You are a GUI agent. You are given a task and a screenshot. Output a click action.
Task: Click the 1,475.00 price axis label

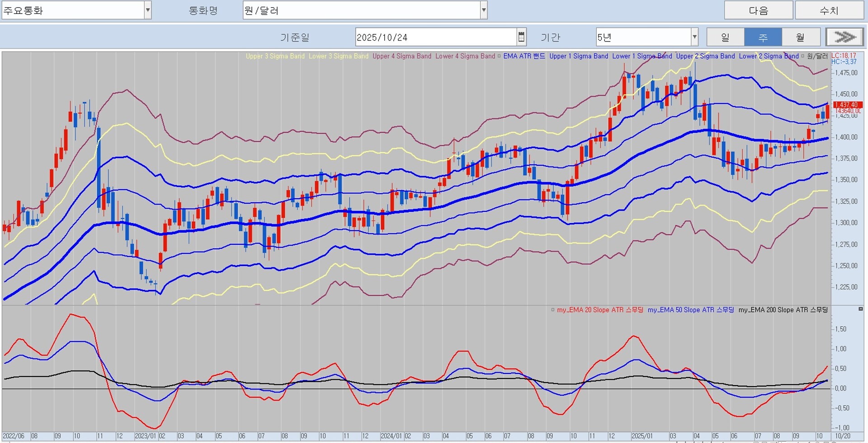pyautogui.click(x=846, y=73)
